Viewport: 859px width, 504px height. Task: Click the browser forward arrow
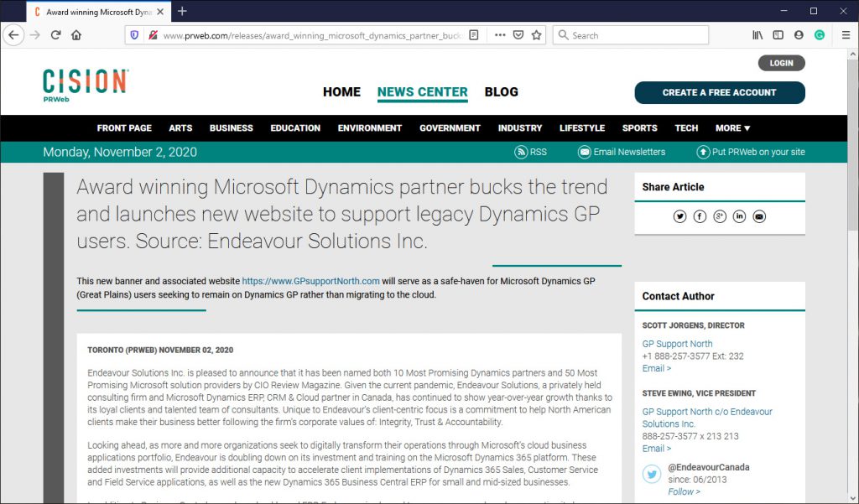pos(35,35)
